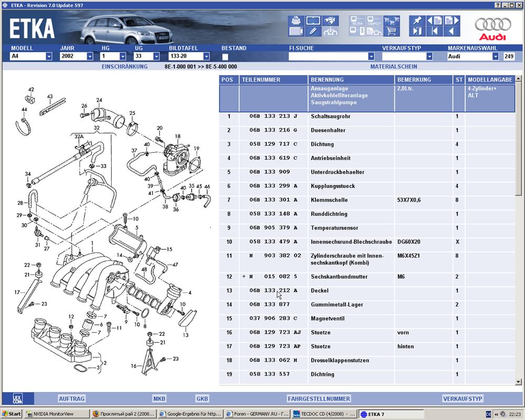Open the Windows Start button
The height and width of the screenshot is (420, 525).
click(12, 414)
